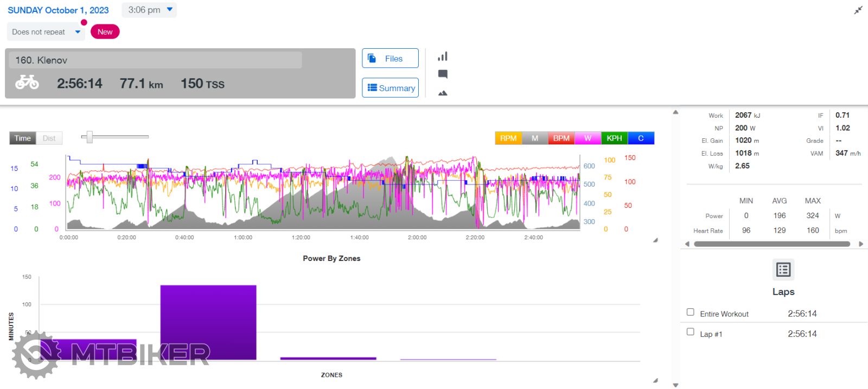Check the Lap #1 checkbox

pos(691,331)
